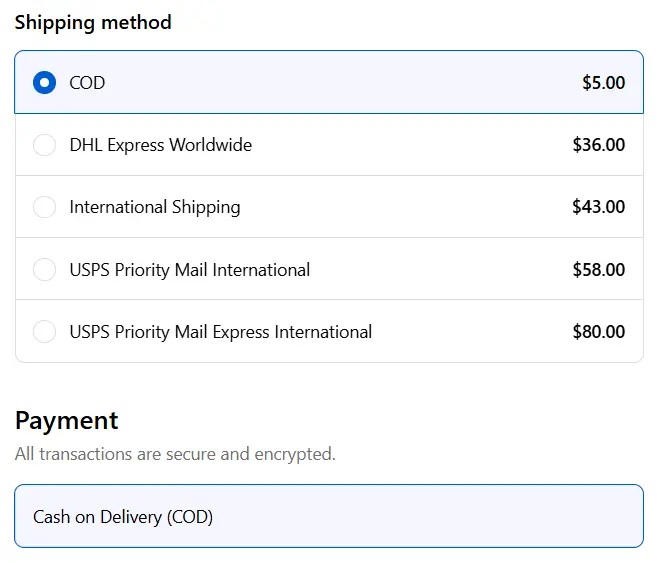
Task: Click the $58.00 shipping price
Action: click(598, 270)
